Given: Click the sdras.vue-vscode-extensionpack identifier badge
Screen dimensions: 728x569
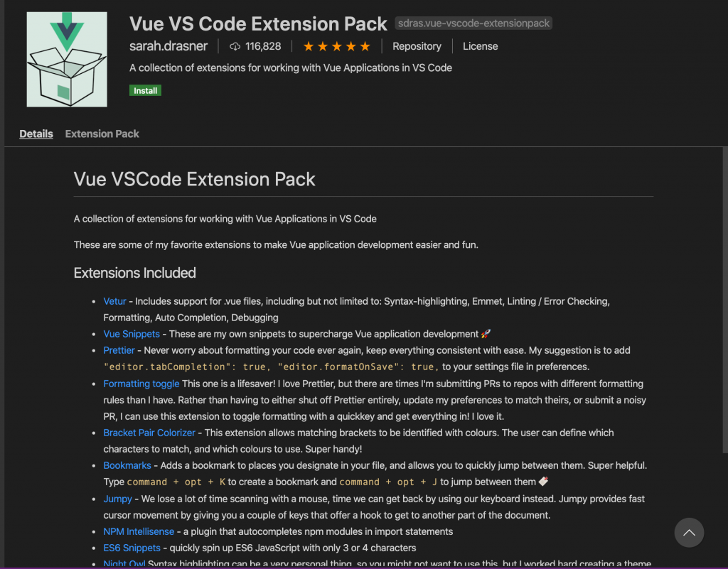Looking at the screenshot, I should (x=473, y=23).
